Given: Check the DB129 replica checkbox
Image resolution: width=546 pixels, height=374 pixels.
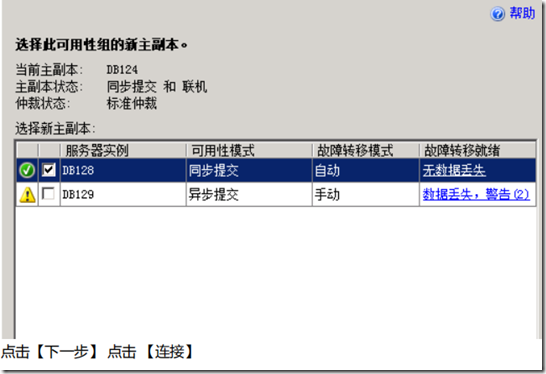Looking at the screenshot, I should [x=48, y=194].
